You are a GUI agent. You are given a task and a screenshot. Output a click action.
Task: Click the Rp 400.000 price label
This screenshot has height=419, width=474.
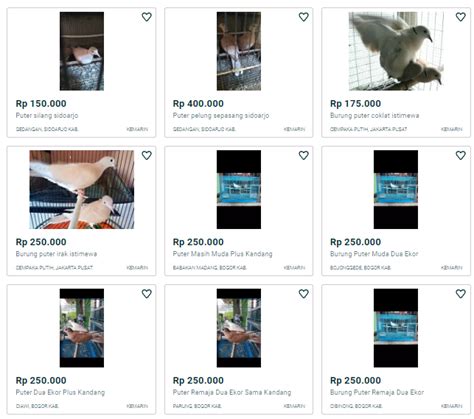pos(198,104)
